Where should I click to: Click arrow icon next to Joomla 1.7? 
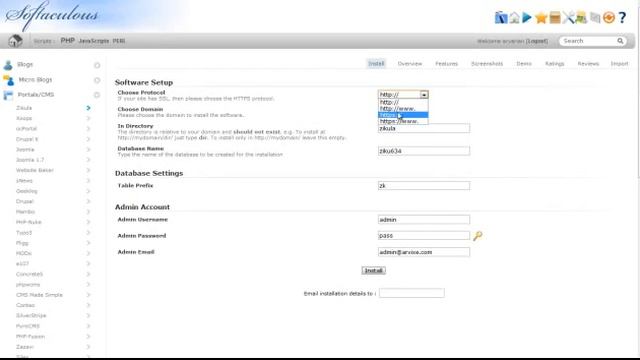coord(88,160)
